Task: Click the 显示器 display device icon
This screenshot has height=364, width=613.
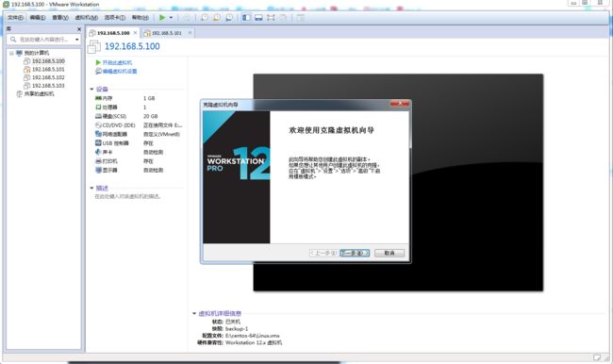Action: point(98,170)
